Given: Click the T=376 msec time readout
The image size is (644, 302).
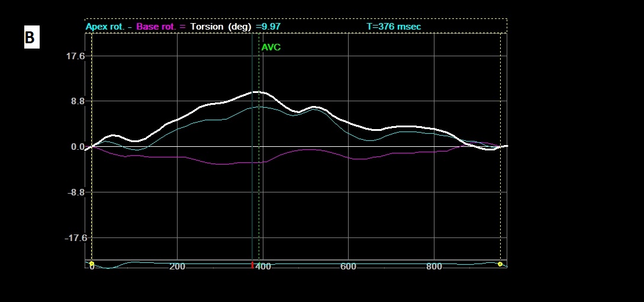Looking at the screenshot, I should 394,27.
